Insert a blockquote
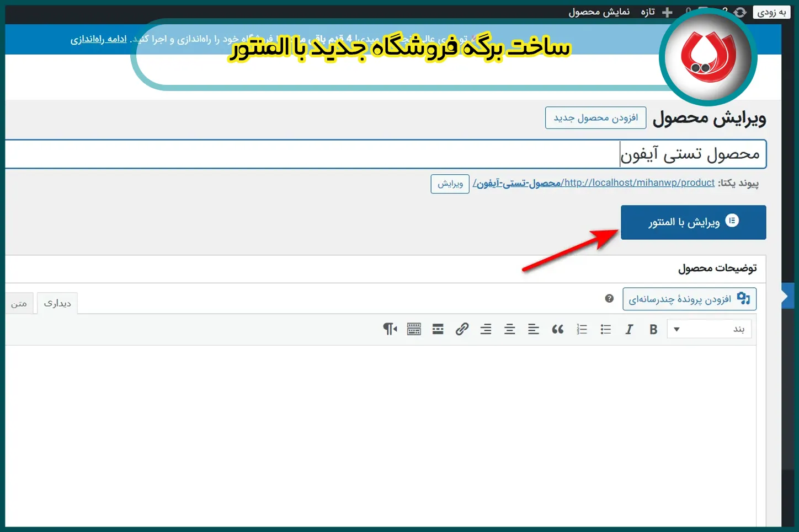 pos(557,329)
